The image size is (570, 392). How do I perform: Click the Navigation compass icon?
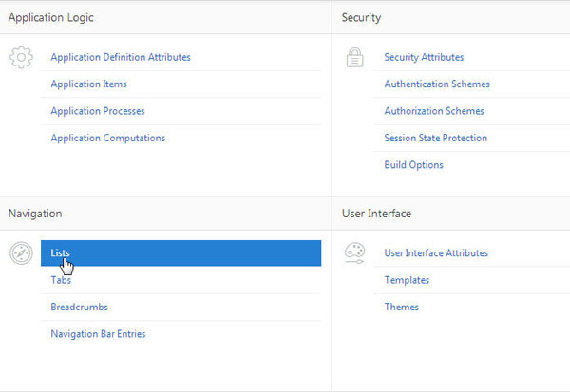(21, 252)
